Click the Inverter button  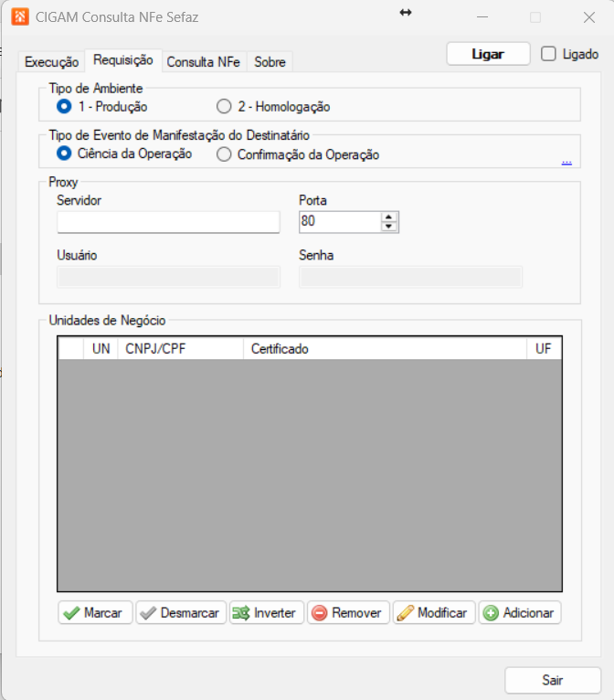pos(267,612)
